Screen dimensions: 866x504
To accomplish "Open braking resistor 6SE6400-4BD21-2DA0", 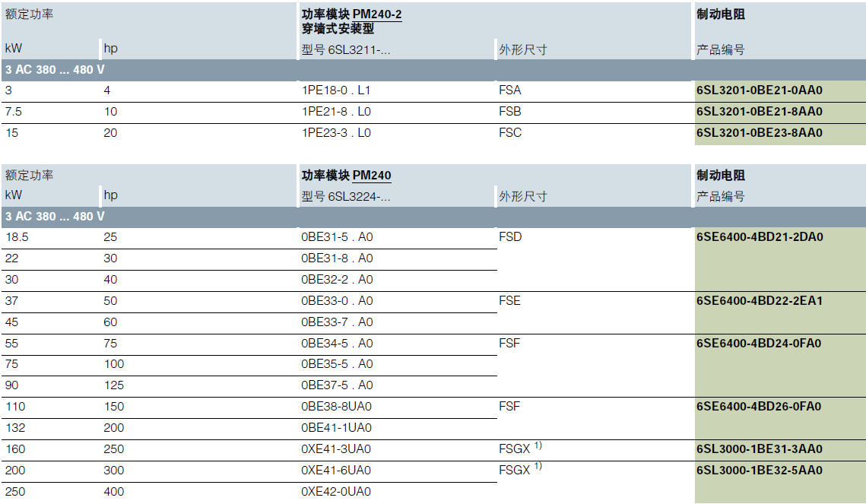I will (760, 237).
